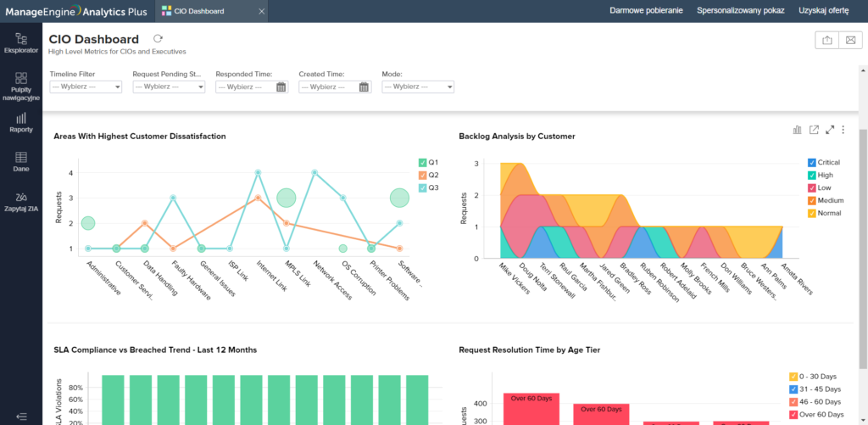
Task: Toggle the 0 - 30 Days checkbox
Action: [794, 376]
